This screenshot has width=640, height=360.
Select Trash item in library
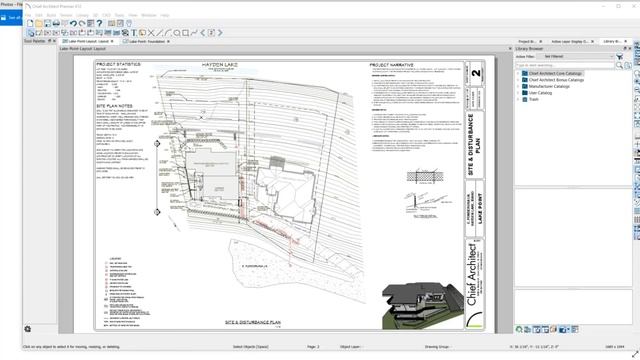tap(533, 100)
